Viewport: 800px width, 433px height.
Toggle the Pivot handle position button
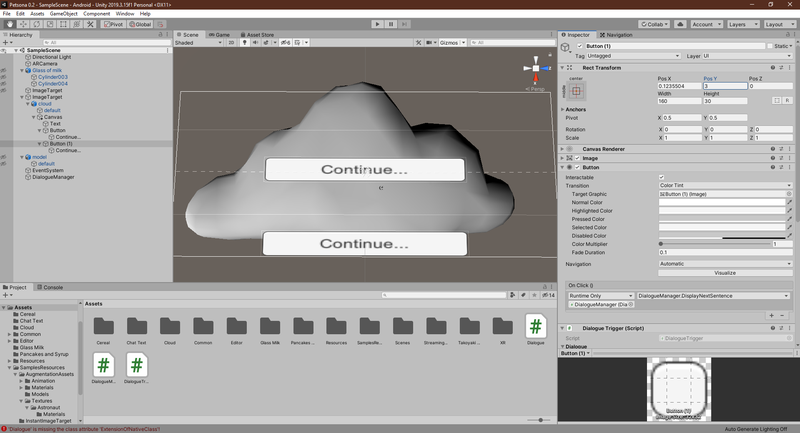(x=114, y=23)
